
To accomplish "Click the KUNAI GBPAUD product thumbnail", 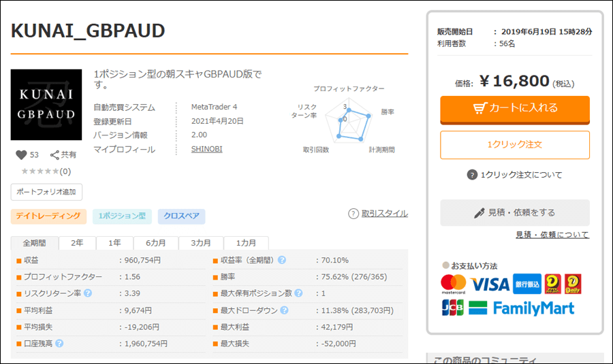I will pos(46,103).
